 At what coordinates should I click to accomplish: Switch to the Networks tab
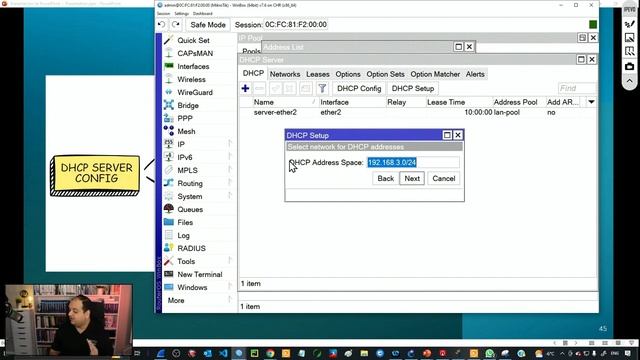pos(285,74)
